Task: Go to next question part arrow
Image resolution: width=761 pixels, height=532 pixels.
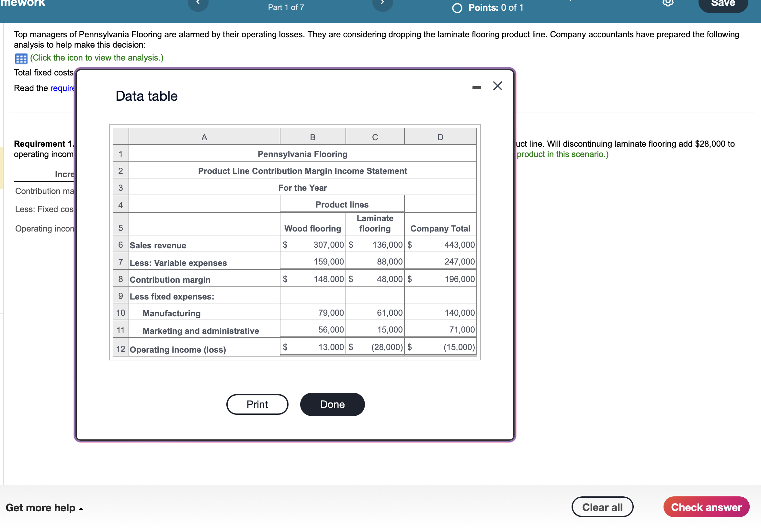Action: (x=382, y=3)
